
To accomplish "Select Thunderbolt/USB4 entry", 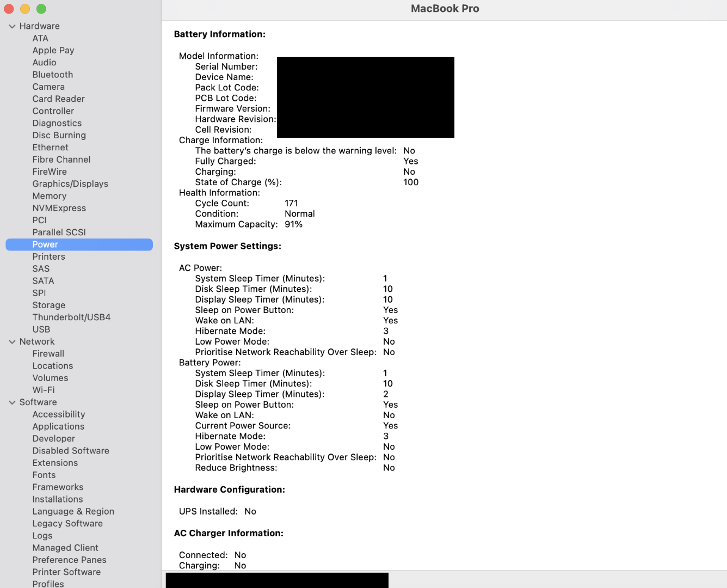I will tap(71, 317).
